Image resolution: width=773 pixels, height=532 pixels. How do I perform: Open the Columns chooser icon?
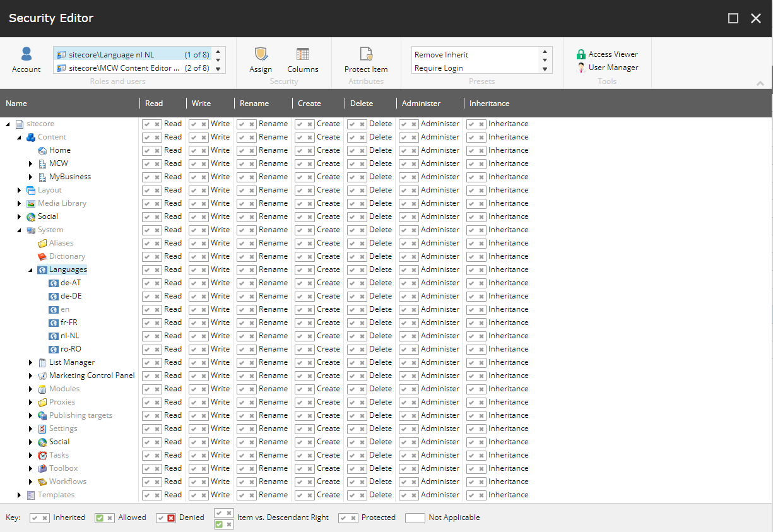(303, 54)
